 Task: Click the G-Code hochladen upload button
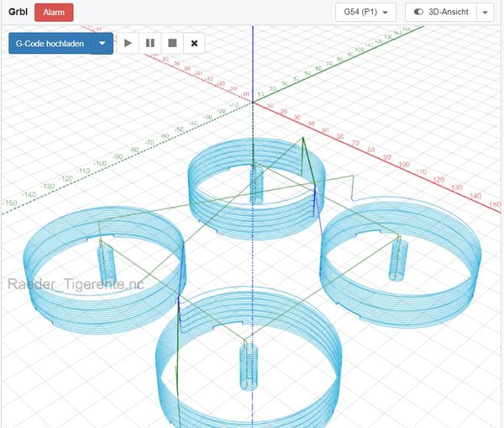[50, 43]
